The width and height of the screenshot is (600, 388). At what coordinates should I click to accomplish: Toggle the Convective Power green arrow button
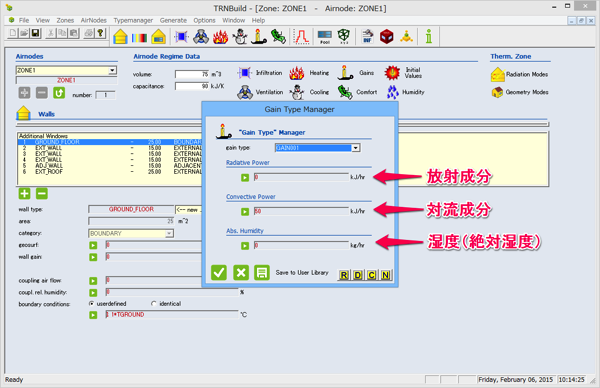[245, 212]
